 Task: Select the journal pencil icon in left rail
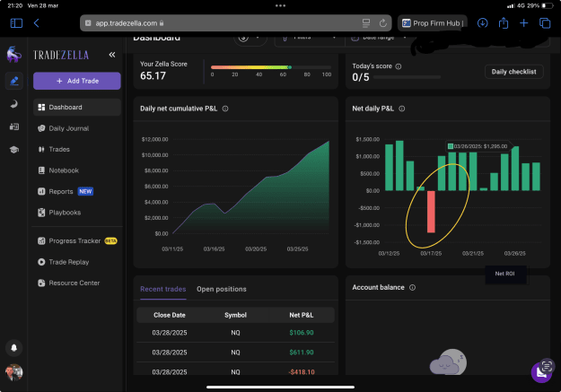point(14,81)
